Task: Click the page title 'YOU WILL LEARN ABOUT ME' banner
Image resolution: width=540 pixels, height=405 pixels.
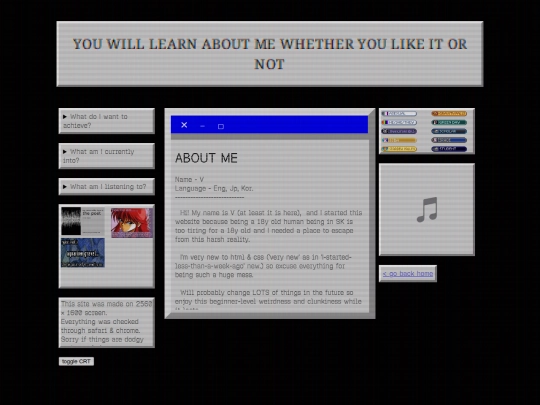Action: pyautogui.click(x=270, y=54)
